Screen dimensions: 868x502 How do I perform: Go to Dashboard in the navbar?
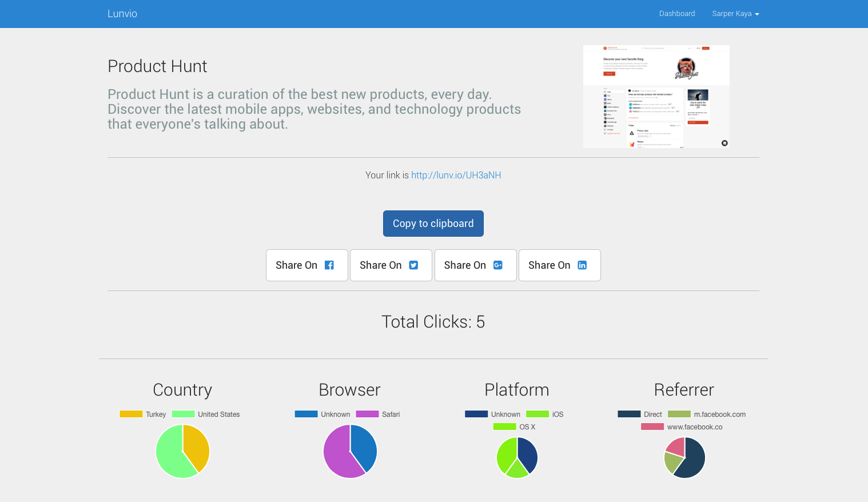(677, 14)
